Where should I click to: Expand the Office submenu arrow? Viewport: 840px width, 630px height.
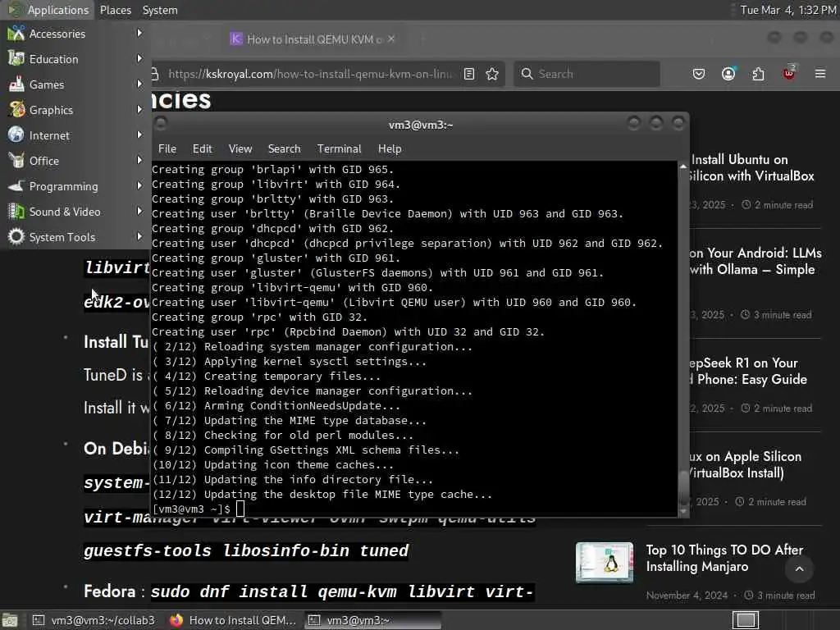(139, 160)
